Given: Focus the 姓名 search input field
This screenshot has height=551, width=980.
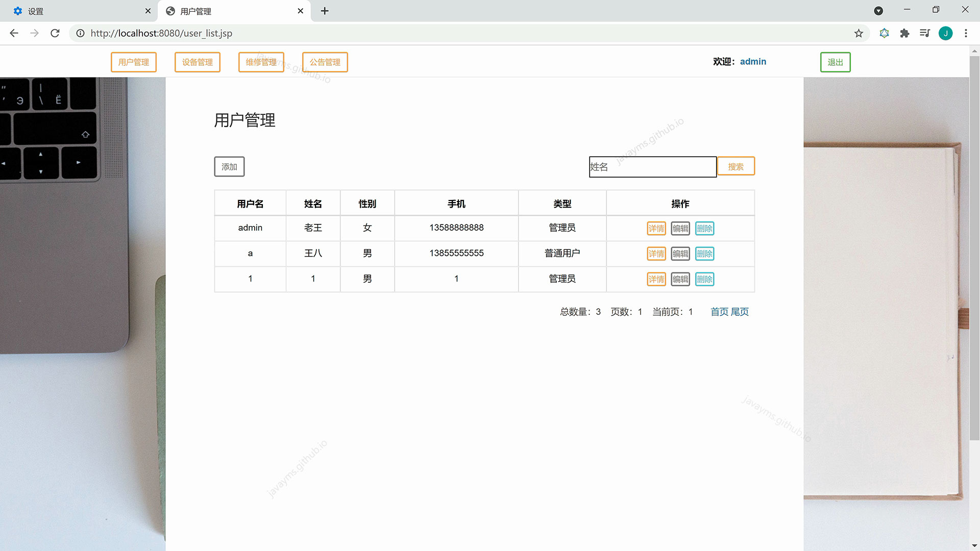Looking at the screenshot, I should [x=652, y=167].
